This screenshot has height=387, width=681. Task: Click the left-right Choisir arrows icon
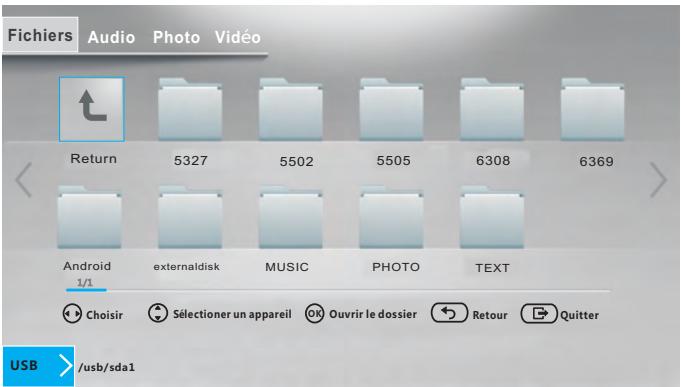point(72,314)
